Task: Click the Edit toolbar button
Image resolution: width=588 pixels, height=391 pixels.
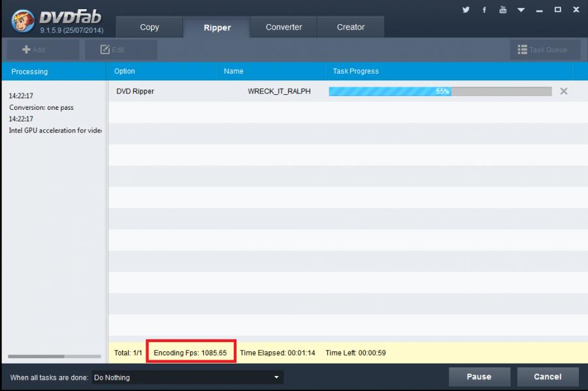Action: (x=121, y=50)
